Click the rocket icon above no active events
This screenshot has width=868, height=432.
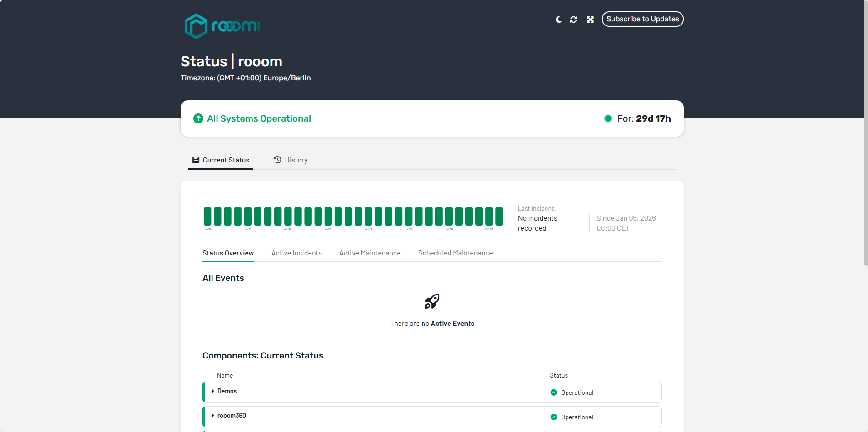432,301
